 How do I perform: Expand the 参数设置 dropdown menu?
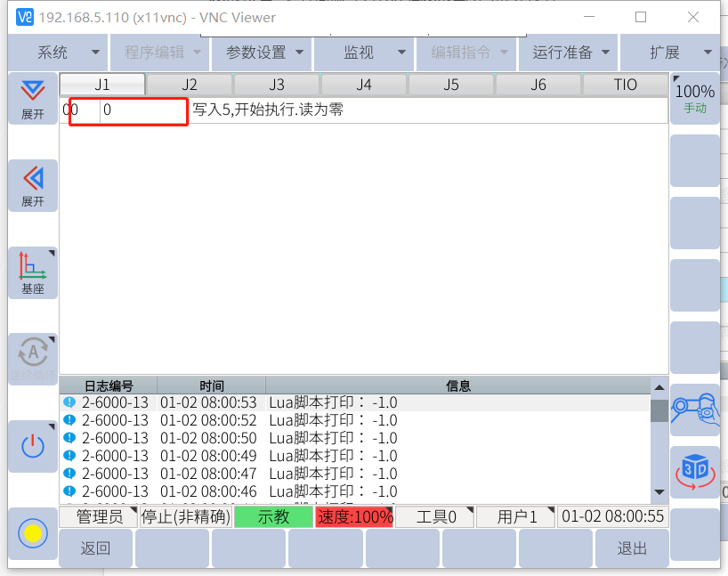[263, 53]
